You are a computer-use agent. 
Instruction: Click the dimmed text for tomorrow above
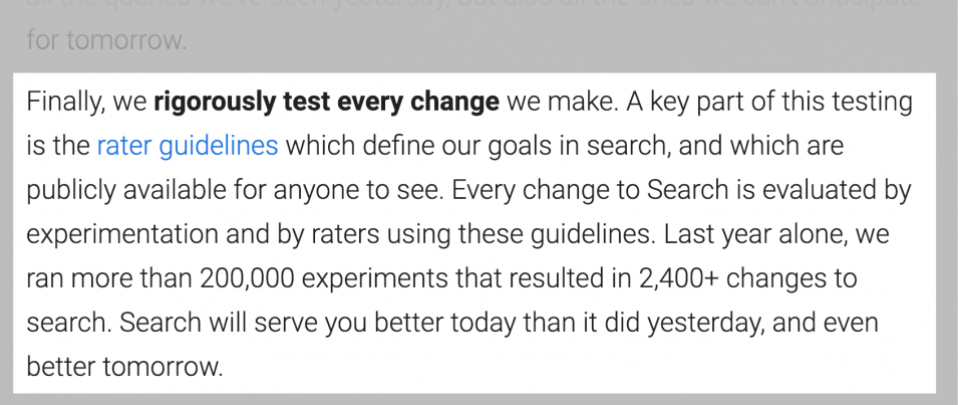106,39
